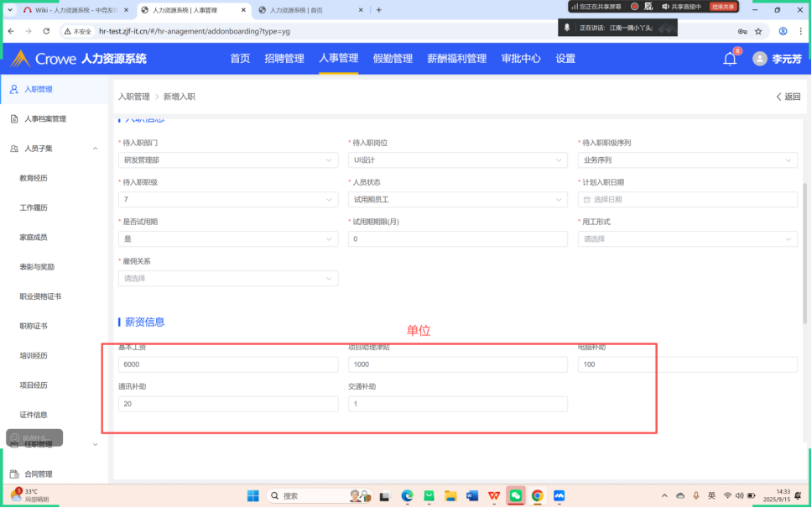Reload the page with refresh icon
The image size is (812, 508).
click(x=46, y=31)
